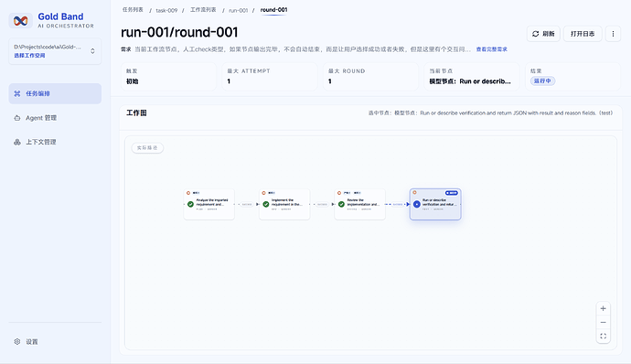This screenshot has height=364, width=631.
Task: Open 上下文管理 in the sidebar
Action: tap(55, 142)
